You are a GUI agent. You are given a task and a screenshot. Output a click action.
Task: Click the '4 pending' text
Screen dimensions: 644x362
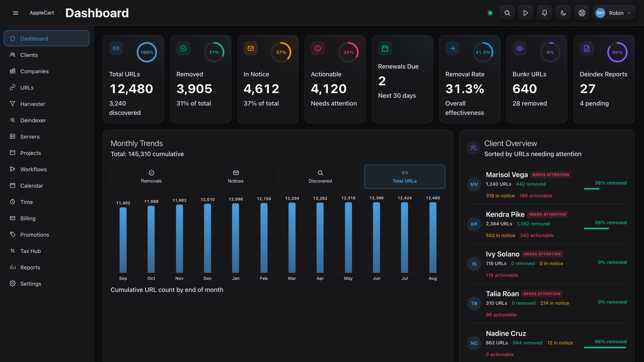pos(594,104)
